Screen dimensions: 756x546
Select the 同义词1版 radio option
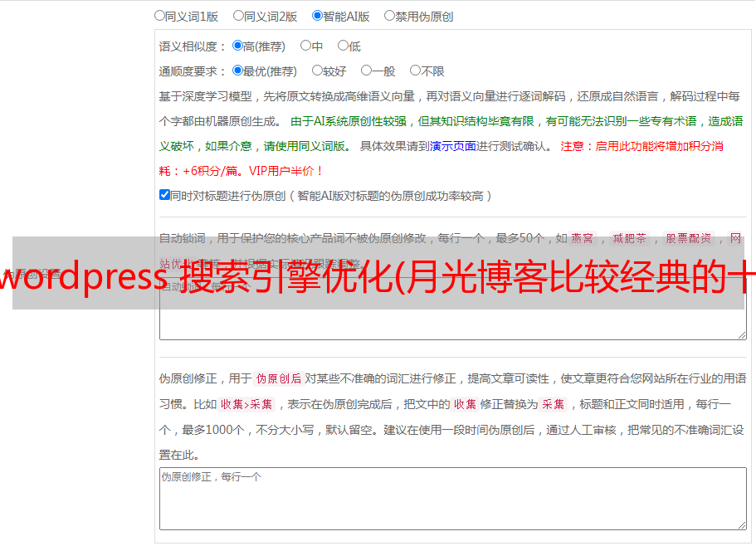click(159, 16)
